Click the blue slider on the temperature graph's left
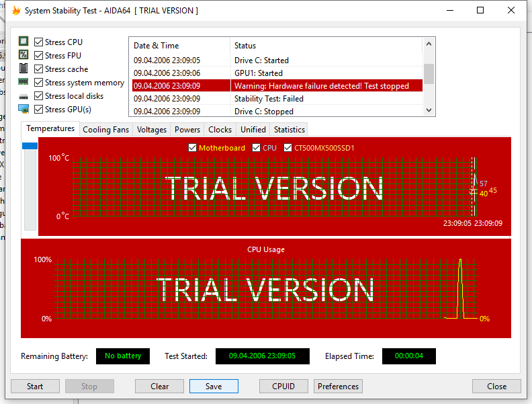 pyautogui.click(x=30, y=146)
